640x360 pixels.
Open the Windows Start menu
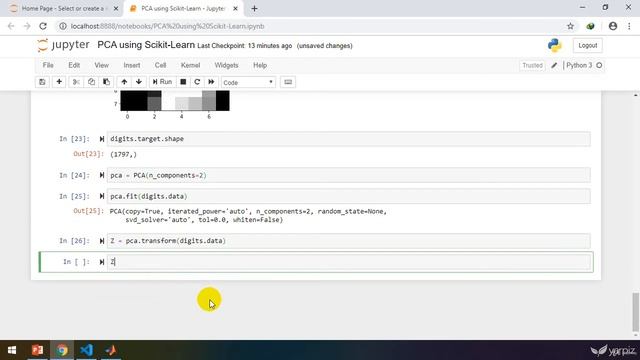click(12, 350)
